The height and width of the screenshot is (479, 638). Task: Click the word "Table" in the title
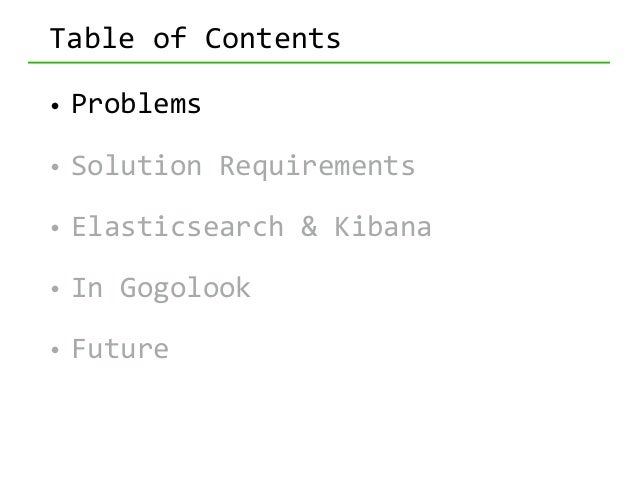(92, 39)
